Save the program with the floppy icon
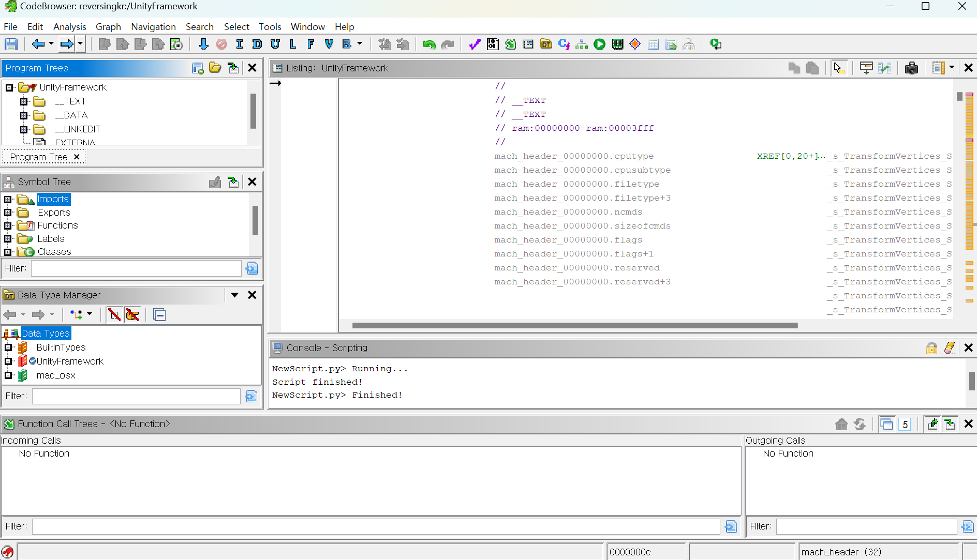The height and width of the screenshot is (560, 977). (x=11, y=44)
